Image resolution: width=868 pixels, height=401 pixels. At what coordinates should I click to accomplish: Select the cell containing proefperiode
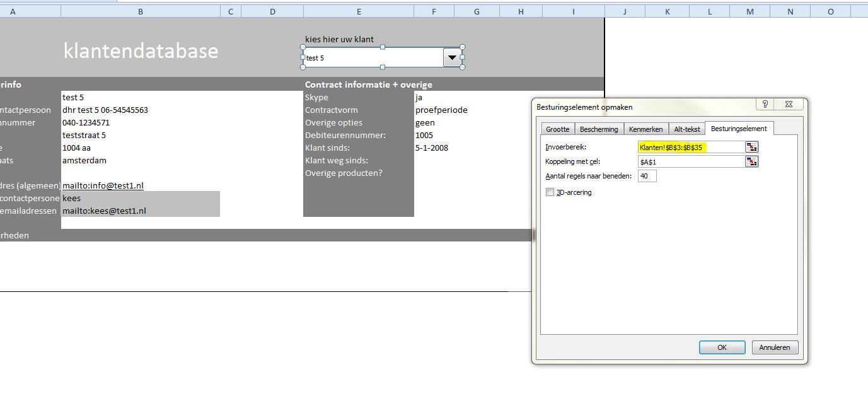[x=441, y=110]
